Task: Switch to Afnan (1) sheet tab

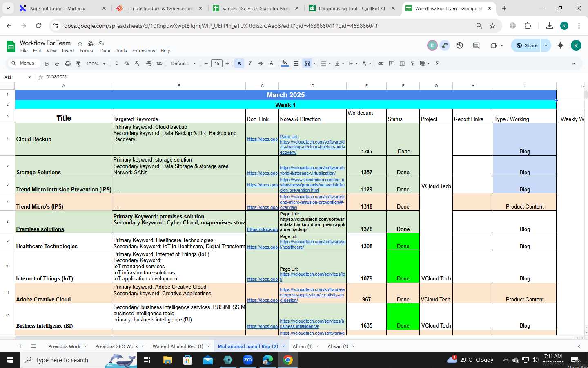Action: click(x=303, y=346)
